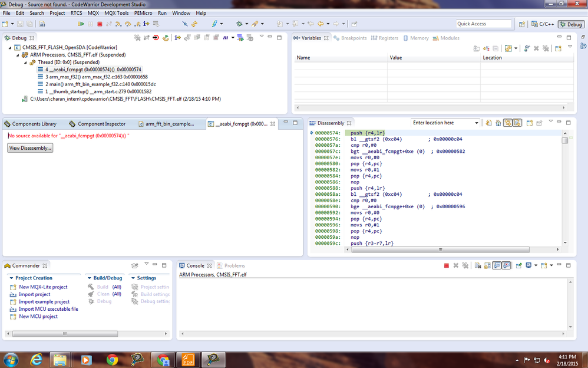Screen dimensions: 588x368
Task: Open Google Chrome from the Windows taskbar
Action: click(x=112, y=360)
